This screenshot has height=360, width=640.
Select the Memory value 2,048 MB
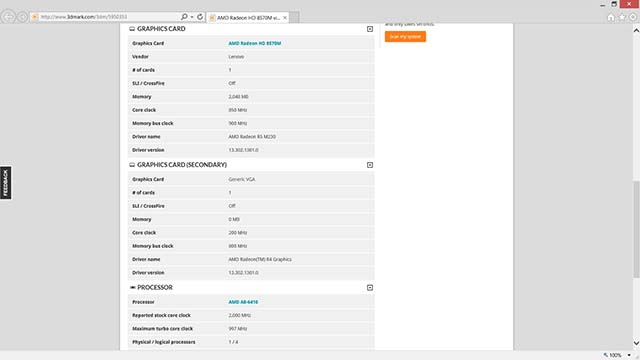[x=238, y=97]
